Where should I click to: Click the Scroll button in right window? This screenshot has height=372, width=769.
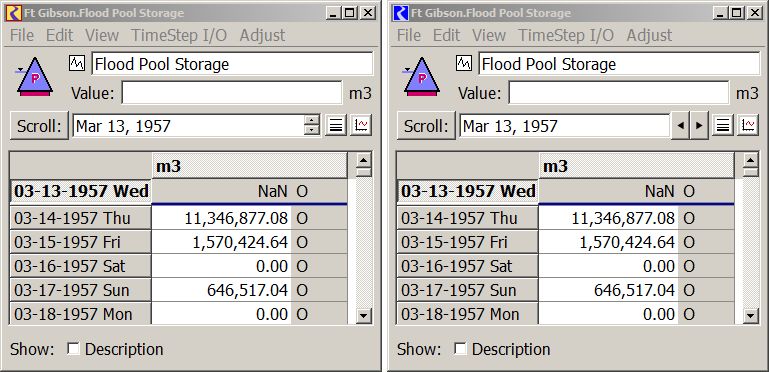(x=426, y=126)
